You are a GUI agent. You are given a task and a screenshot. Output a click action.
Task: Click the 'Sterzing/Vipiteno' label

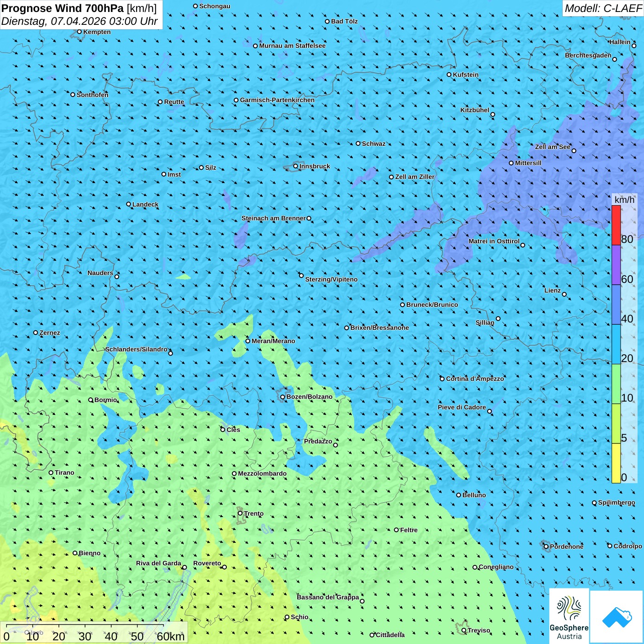(331, 279)
